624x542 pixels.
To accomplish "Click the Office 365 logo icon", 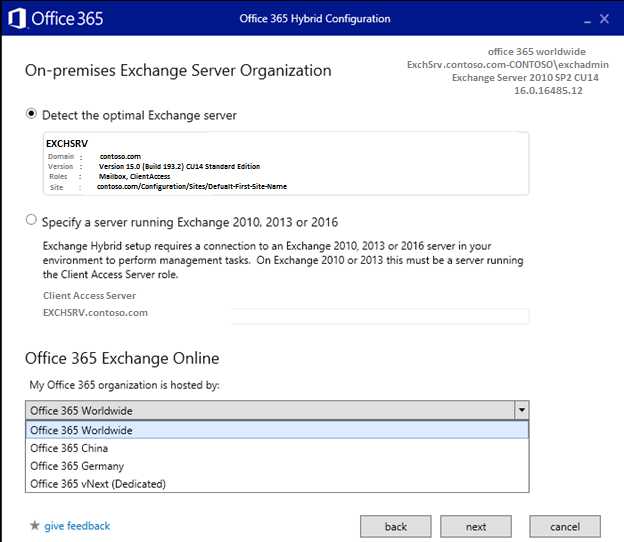I will pyautogui.click(x=18, y=18).
